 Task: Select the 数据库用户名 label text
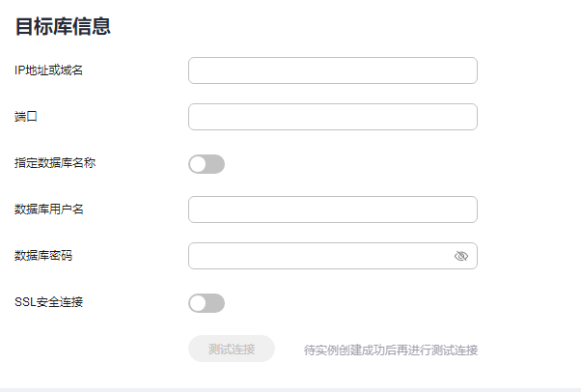[x=49, y=210]
